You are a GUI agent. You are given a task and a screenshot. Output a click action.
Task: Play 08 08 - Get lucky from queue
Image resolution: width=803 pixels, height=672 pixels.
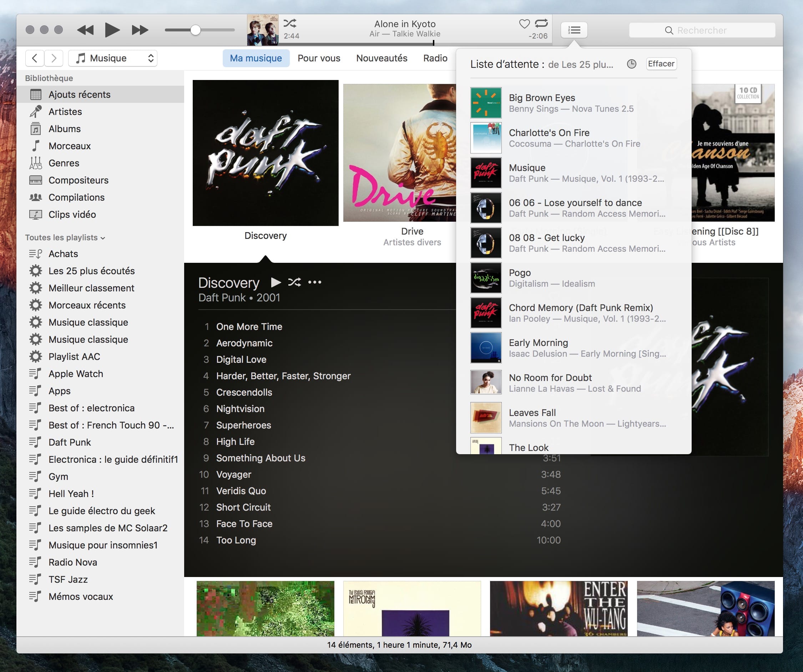pos(574,243)
